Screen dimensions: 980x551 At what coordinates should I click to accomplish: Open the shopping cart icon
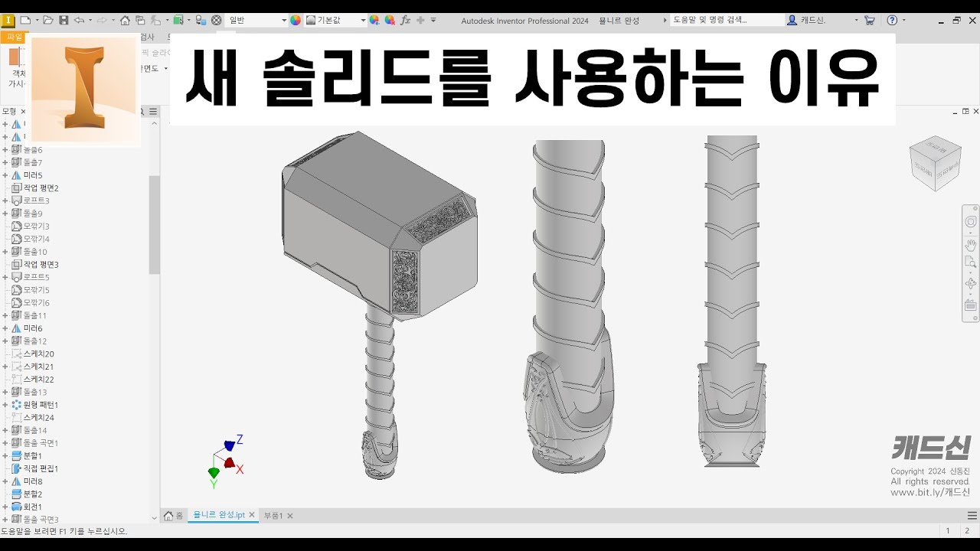[x=870, y=21]
